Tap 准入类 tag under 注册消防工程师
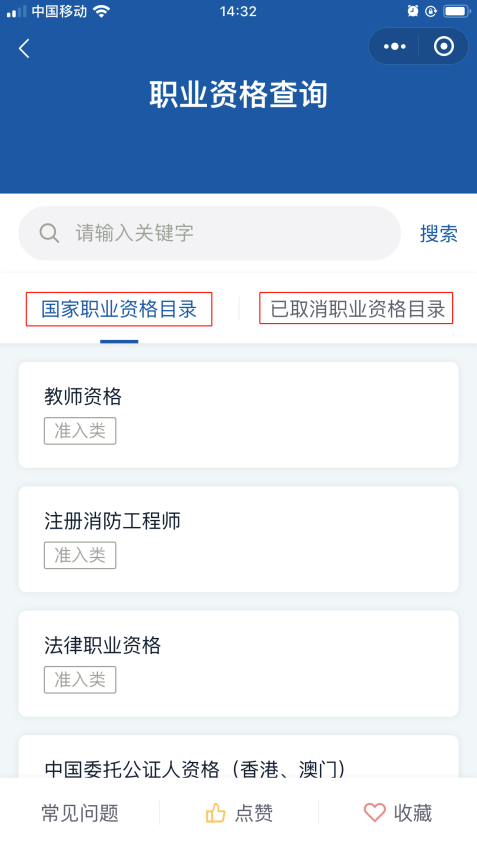This screenshot has height=848, width=477. [x=80, y=555]
